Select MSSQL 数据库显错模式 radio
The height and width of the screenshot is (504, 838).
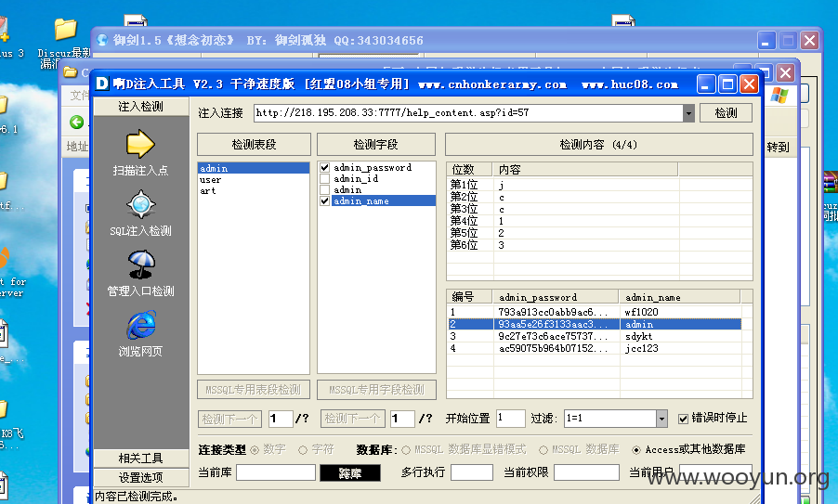(406, 450)
